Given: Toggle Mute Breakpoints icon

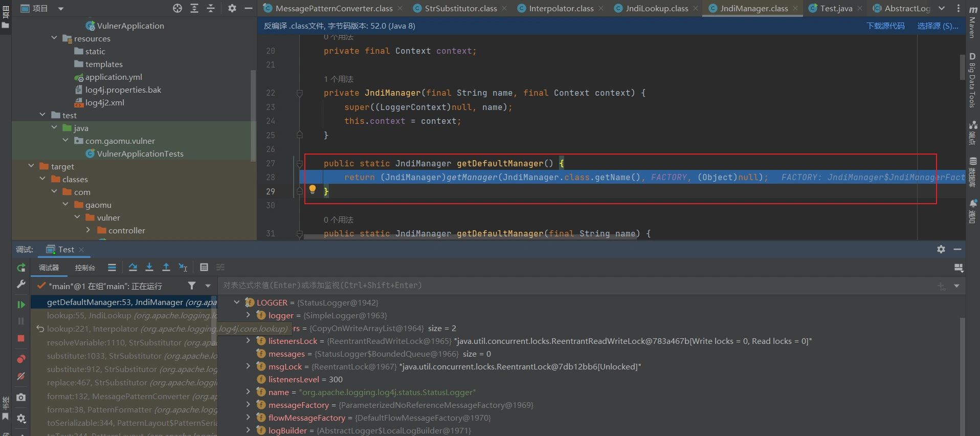Looking at the screenshot, I should point(21,376).
